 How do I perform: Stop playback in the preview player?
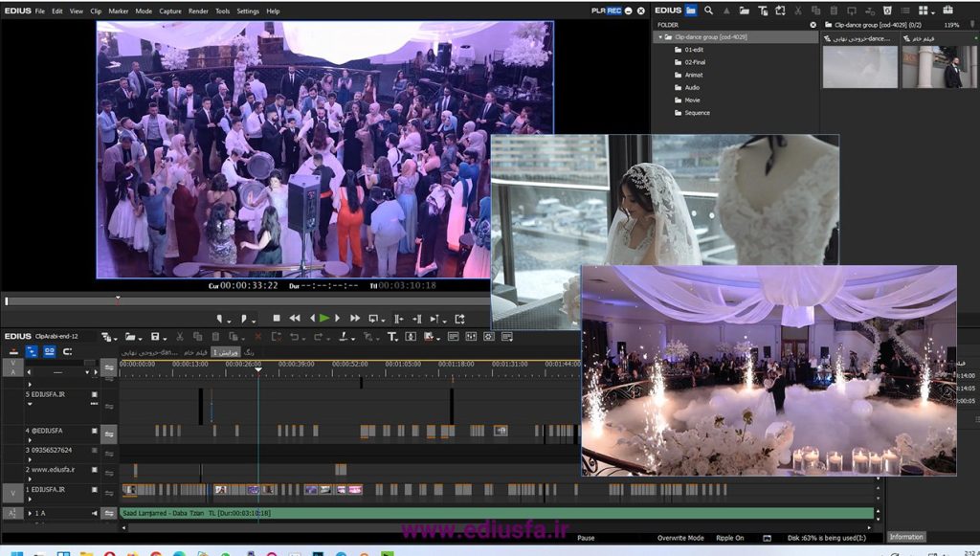pyautogui.click(x=277, y=318)
